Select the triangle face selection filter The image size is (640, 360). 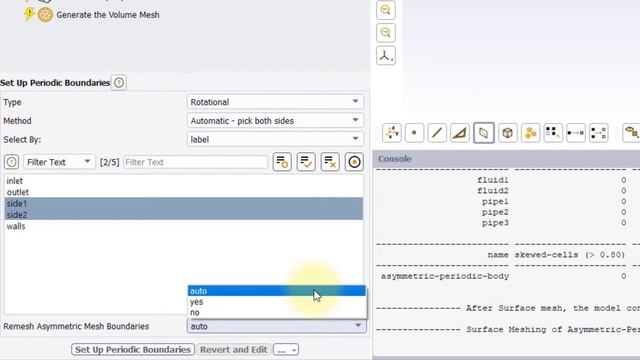[460, 133]
